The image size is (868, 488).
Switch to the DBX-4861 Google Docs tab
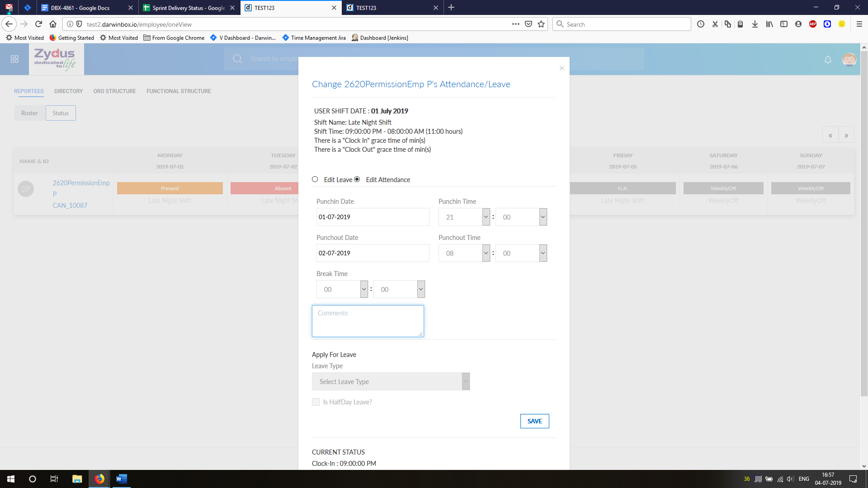(80, 8)
